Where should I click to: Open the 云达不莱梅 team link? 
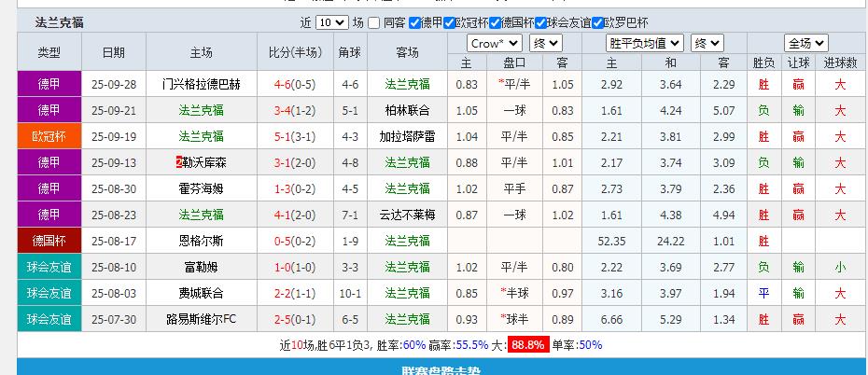pos(407,215)
